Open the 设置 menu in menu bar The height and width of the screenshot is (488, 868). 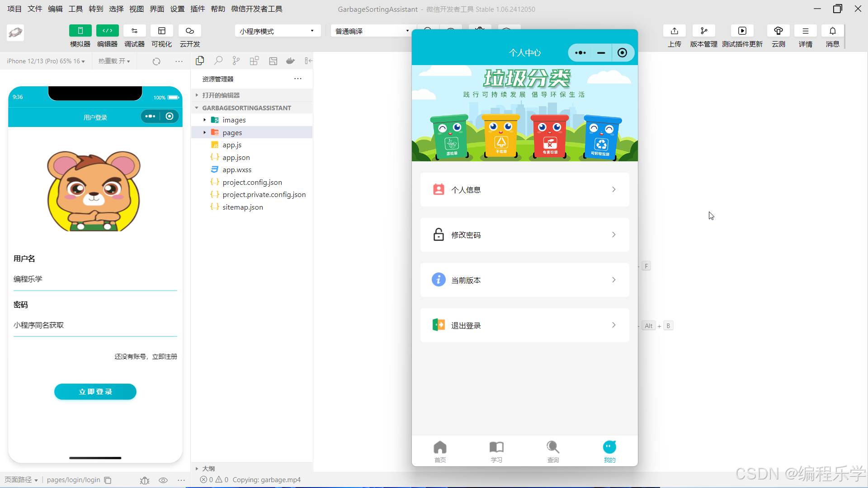click(177, 9)
